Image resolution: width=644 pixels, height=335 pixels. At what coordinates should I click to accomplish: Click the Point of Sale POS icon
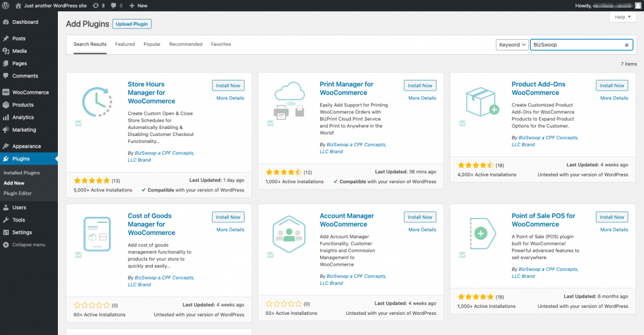coord(481,233)
